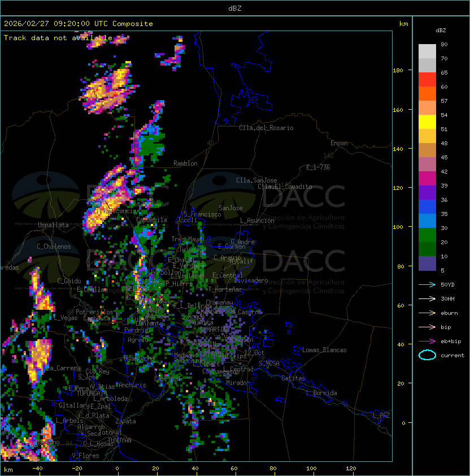470x476 pixels.
Task: Click the 'km' label at top right
Action: pos(403,24)
